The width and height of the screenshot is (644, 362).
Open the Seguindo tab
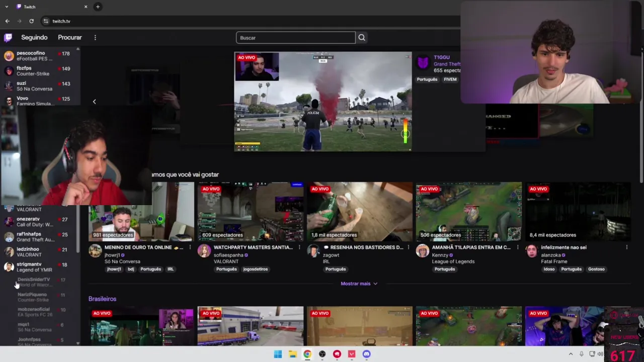pos(34,37)
